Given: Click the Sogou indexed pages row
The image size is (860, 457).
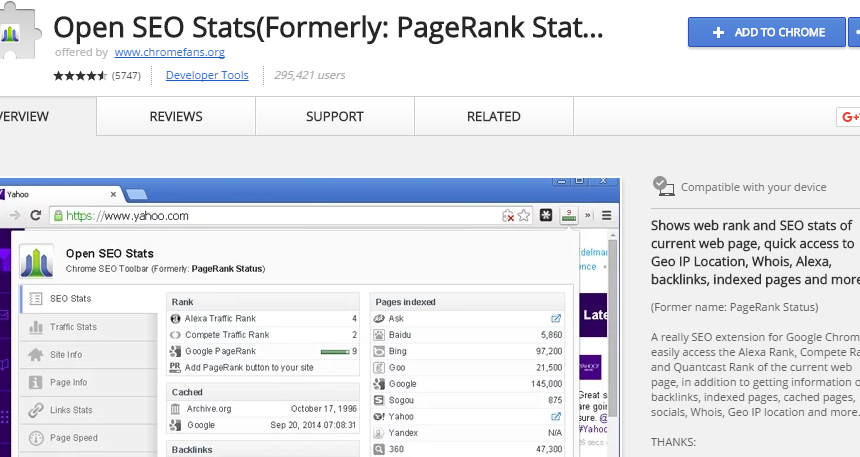Looking at the screenshot, I should pos(468,400).
